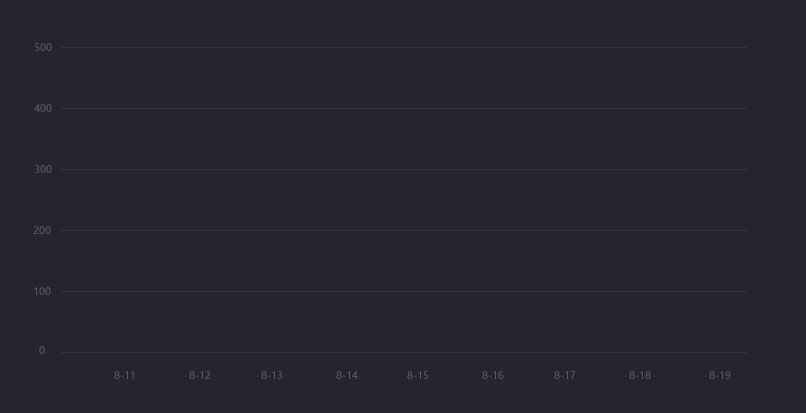806x413 pixels.
Task: Click the 300 y-axis label
Action: point(43,170)
